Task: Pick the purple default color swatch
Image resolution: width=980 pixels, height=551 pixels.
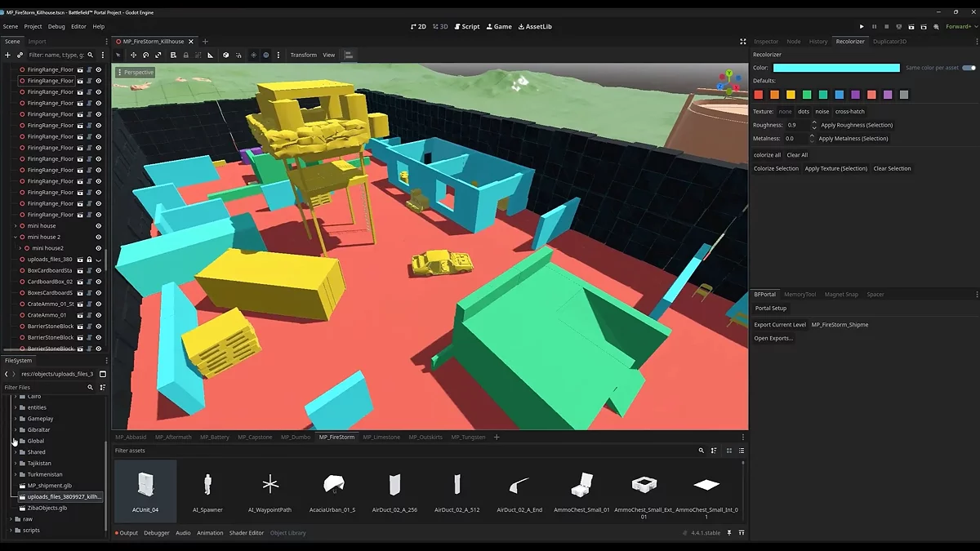Action: [855, 95]
